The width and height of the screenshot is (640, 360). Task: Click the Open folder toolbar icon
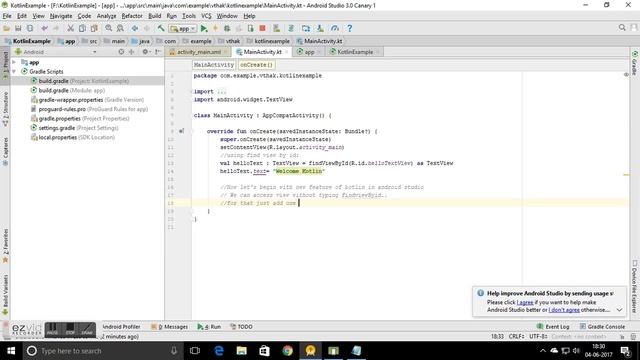[7, 28]
